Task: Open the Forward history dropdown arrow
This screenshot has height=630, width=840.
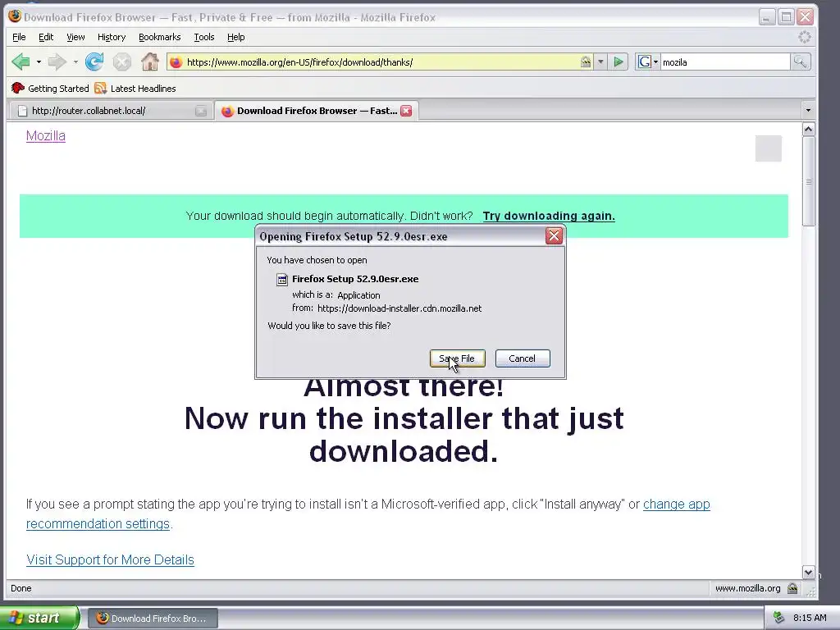Action: [75, 62]
